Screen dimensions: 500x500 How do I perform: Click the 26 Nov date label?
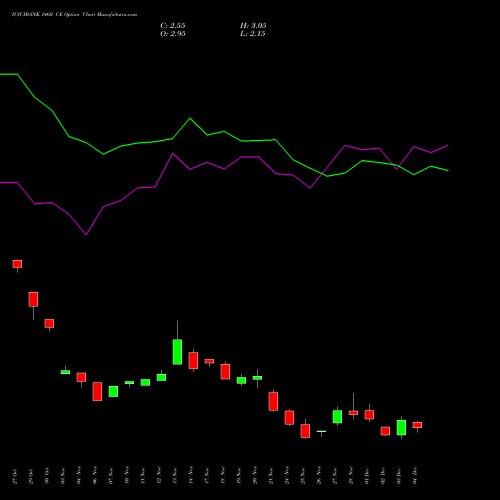coord(319,475)
